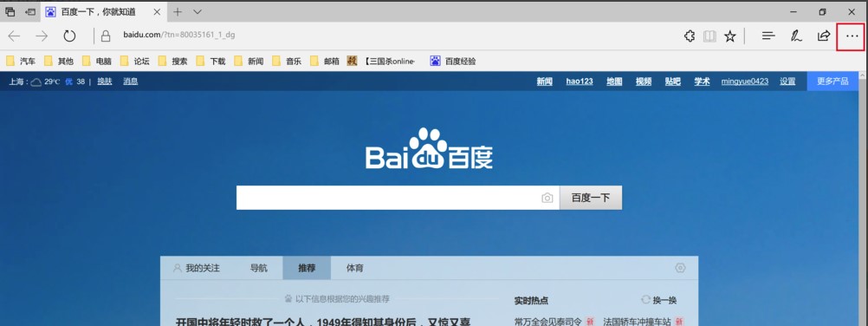Share this page icon
The width and height of the screenshot is (868, 326).
click(x=824, y=36)
